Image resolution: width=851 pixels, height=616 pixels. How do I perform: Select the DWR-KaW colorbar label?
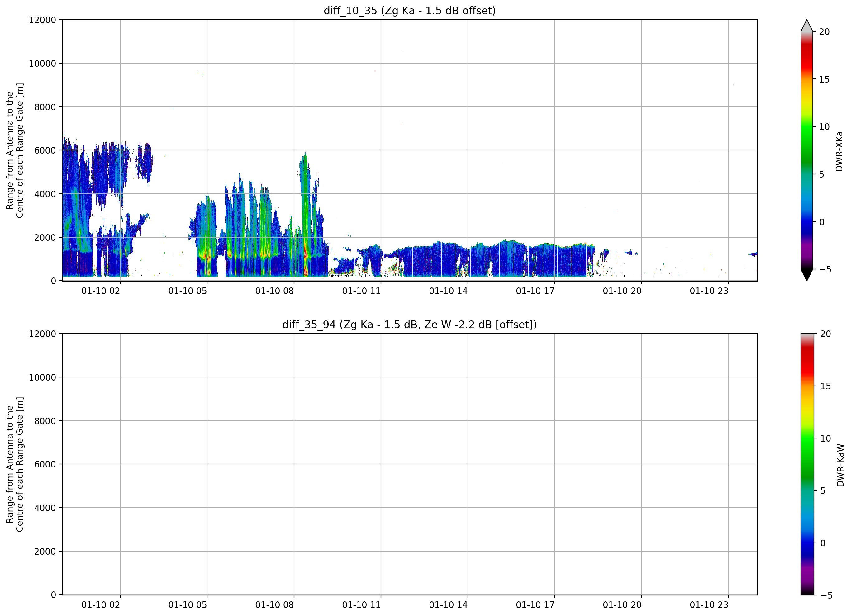click(x=840, y=466)
